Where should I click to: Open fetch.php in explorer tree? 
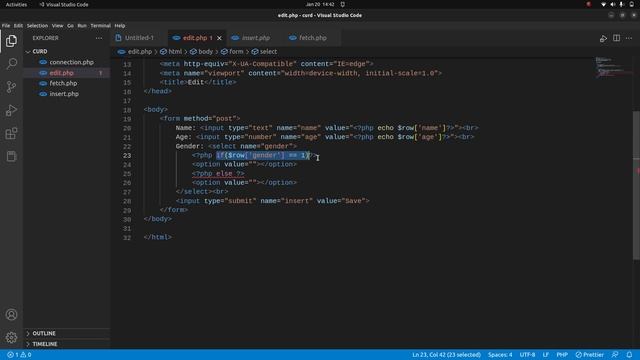coord(67,83)
